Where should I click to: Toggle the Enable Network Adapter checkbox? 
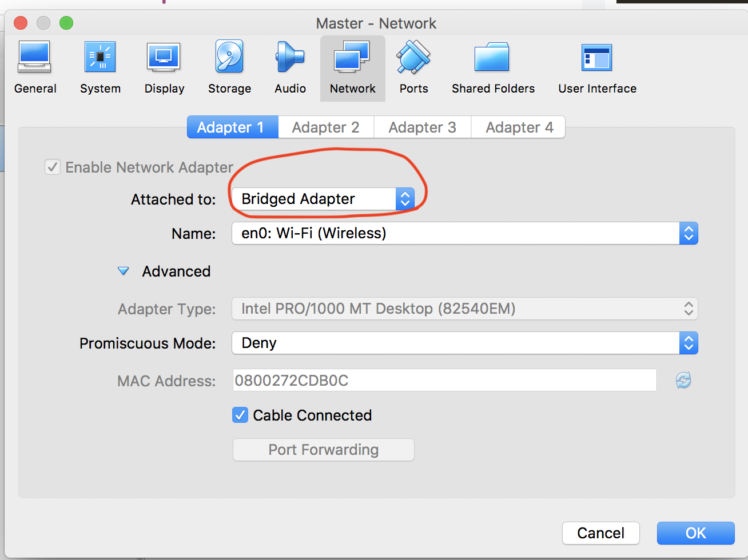[x=53, y=167]
